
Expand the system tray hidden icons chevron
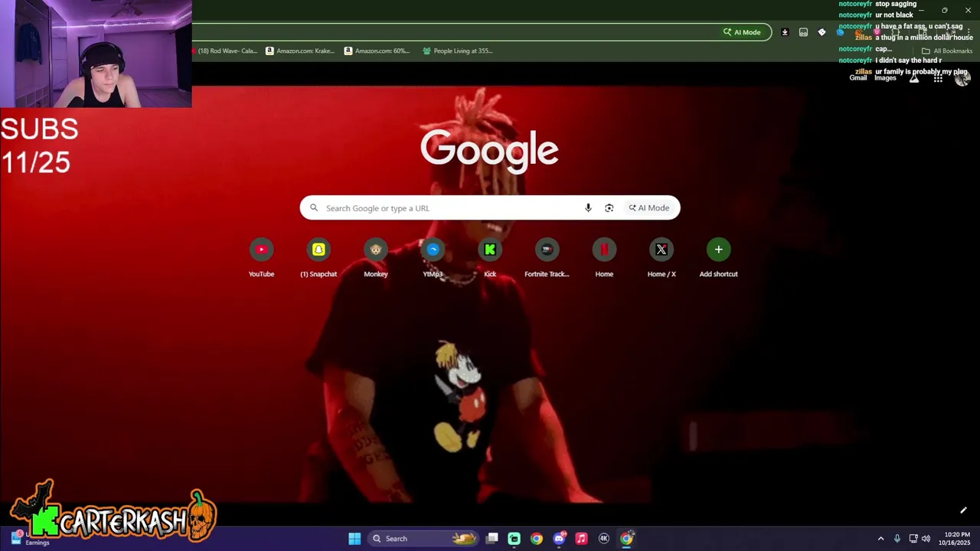(x=880, y=539)
